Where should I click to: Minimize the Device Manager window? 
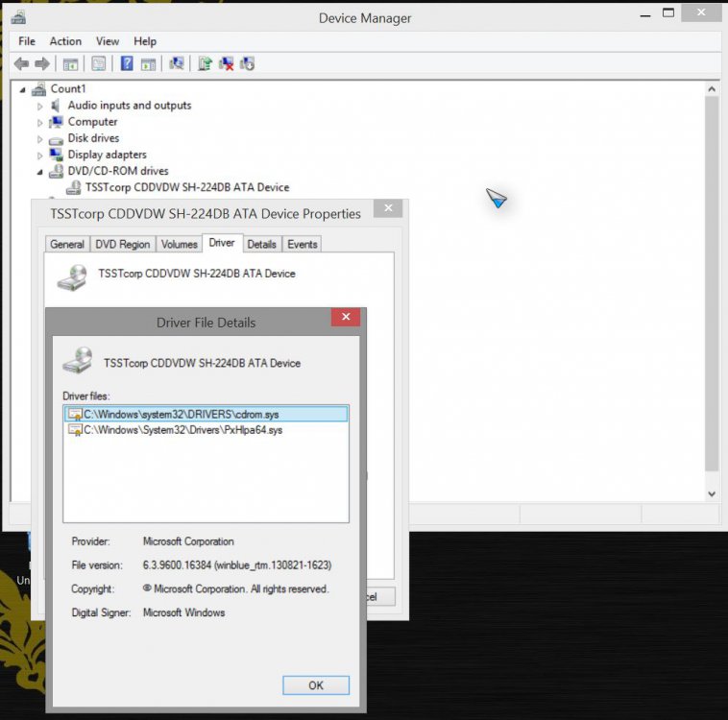click(645, 15)
